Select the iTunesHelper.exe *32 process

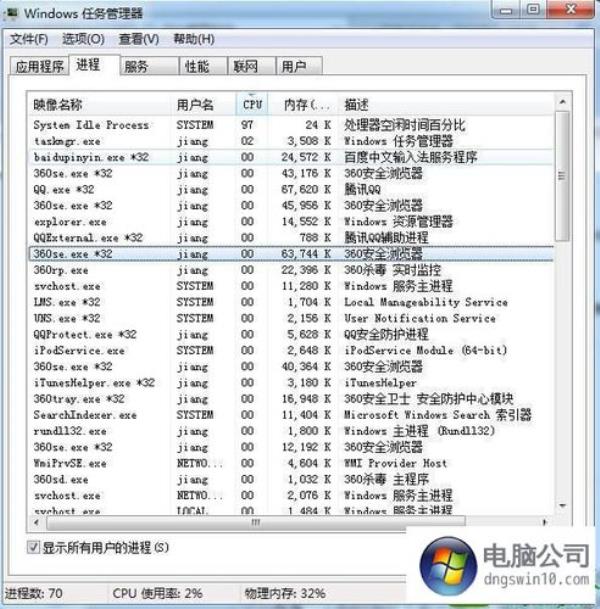tap(291, 383)
